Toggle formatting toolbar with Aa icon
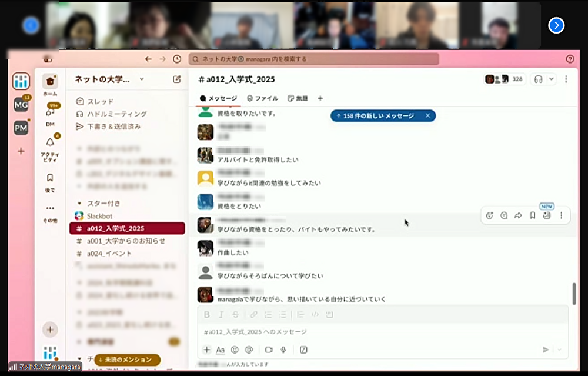588x376 pixels. pos(220,350)
